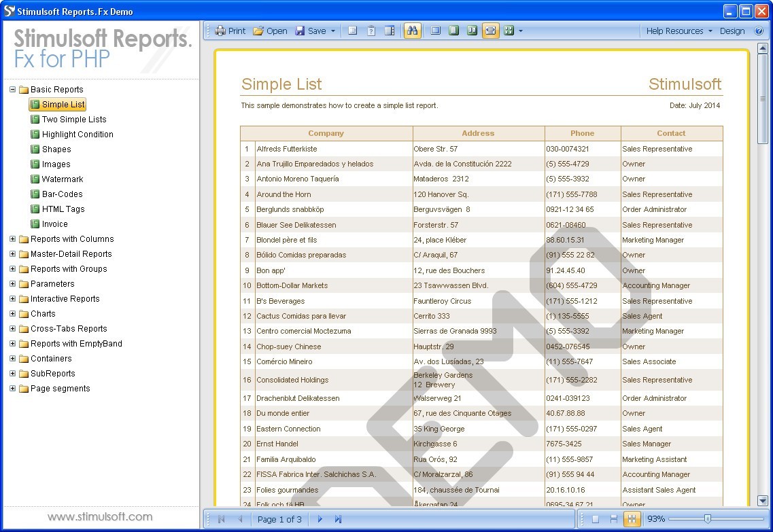Screen dimensions: 773x532
Task: Click the Stimulsoft Reports.Fx title bar icon
Action: click(9, 11)
